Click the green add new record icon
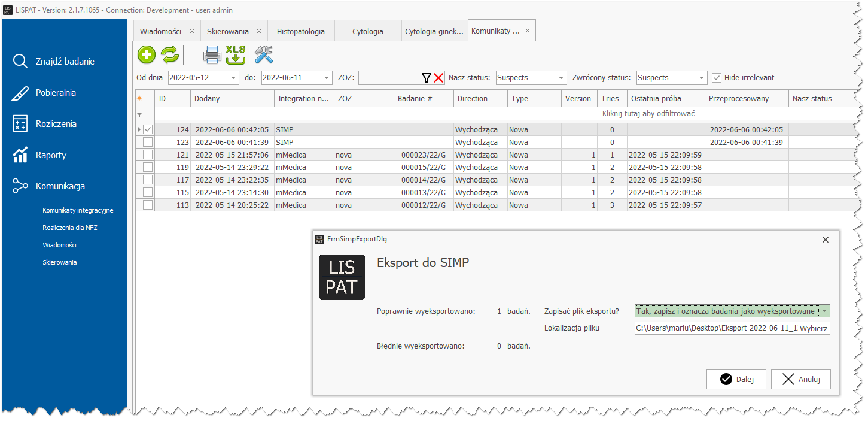Viewport: 868px width, 421px height. 147,55
